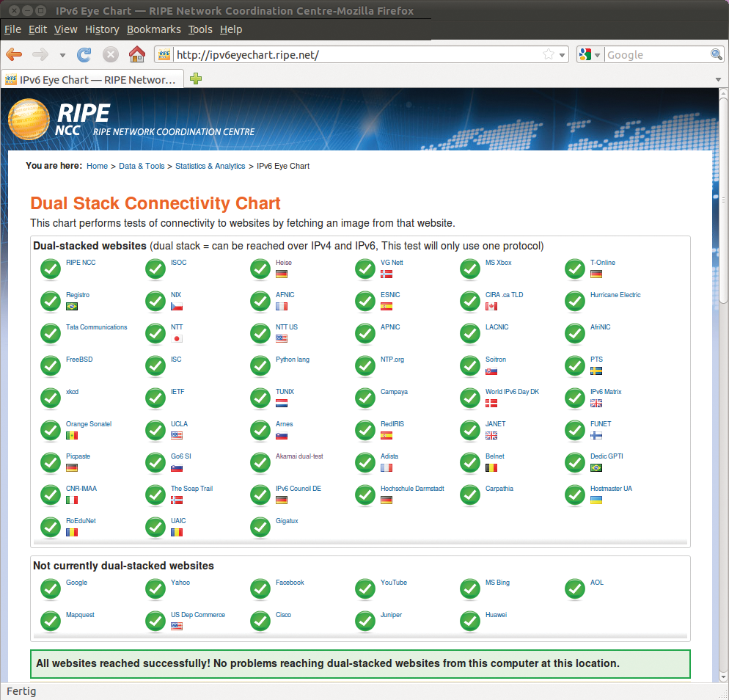Click the search magnifier icon in the Google box
Viewport: 729px width, 700px height.
coord(716,54)
